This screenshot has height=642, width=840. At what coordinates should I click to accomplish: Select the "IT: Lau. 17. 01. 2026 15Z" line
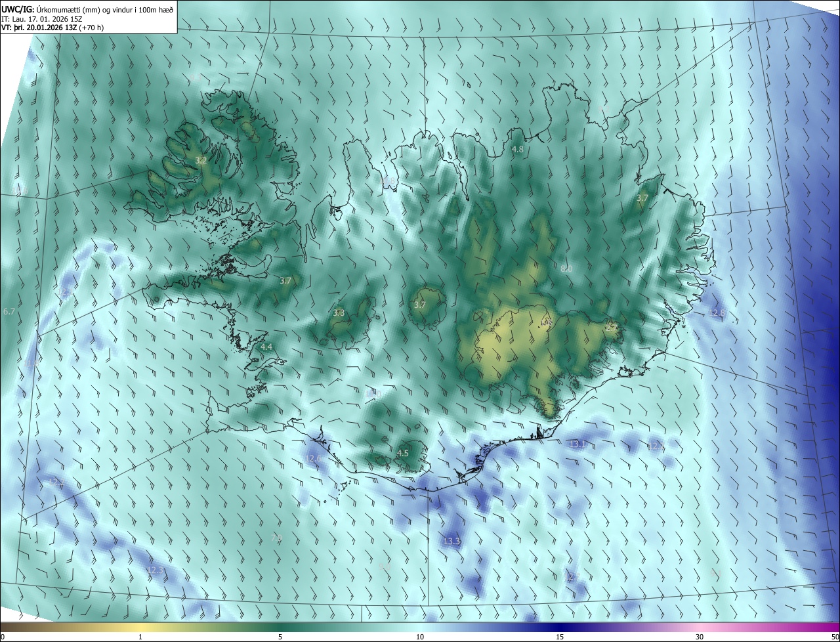(x=42, y=18)
